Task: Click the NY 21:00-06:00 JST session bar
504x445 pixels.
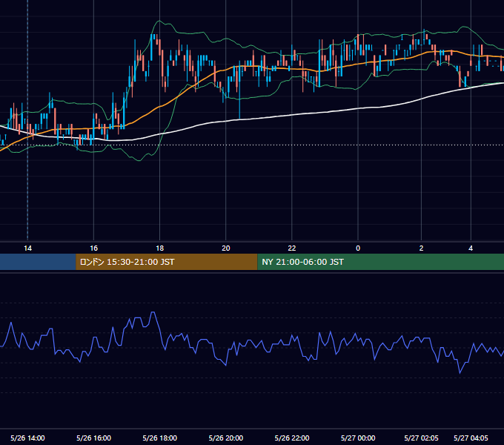Action: pyautogui.click(x=380, y=262)
